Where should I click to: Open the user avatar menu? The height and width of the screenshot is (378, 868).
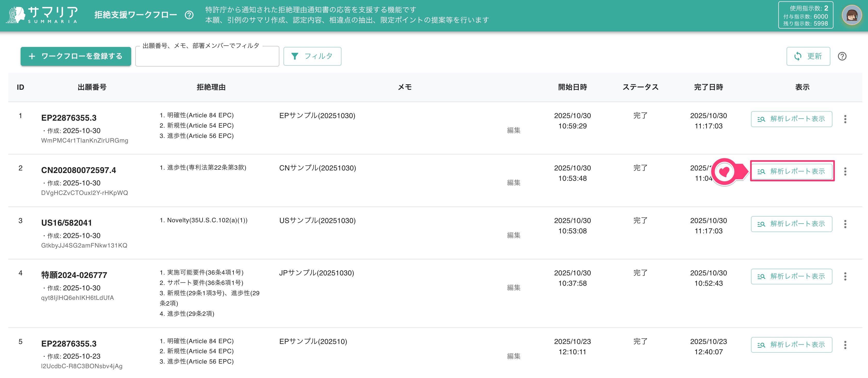click(x=852, y=15)
